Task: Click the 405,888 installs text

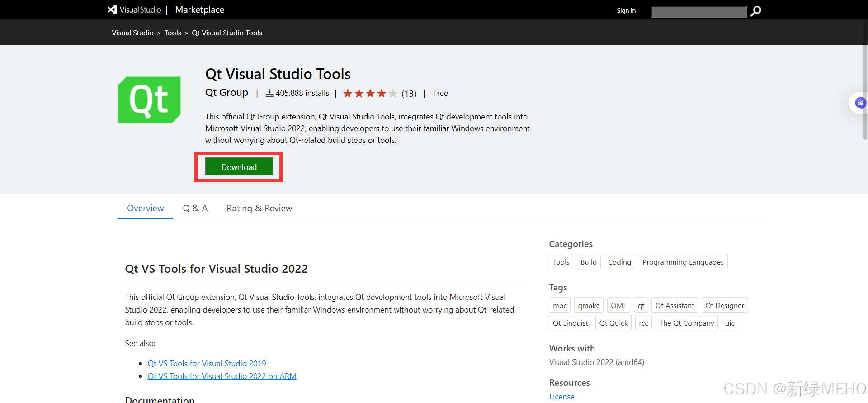Action: [302, 93]
